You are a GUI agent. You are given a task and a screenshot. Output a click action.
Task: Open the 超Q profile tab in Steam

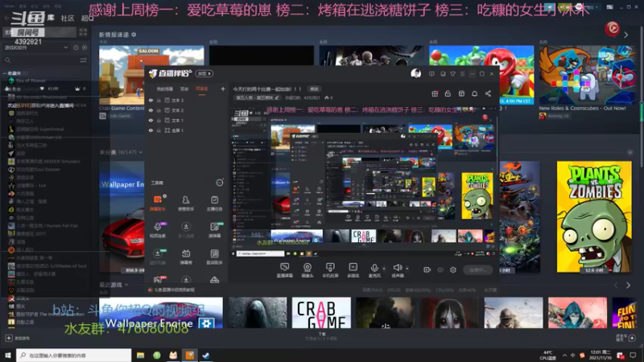tap(87, 18)
